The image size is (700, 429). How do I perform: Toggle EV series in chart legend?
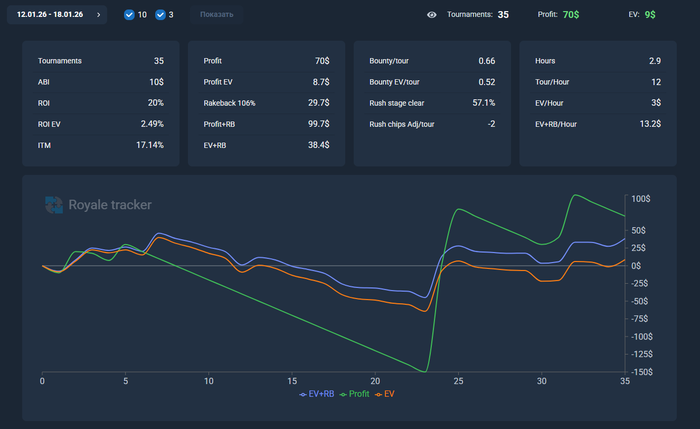(x=385, y=394)
